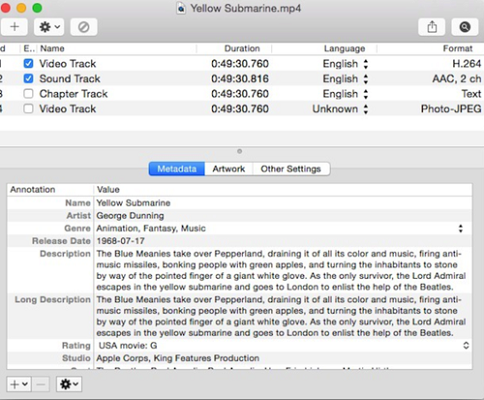484x400 pixels.
Task: Click the Language column header
Action: pyautogui.click(x=344, y=48)
